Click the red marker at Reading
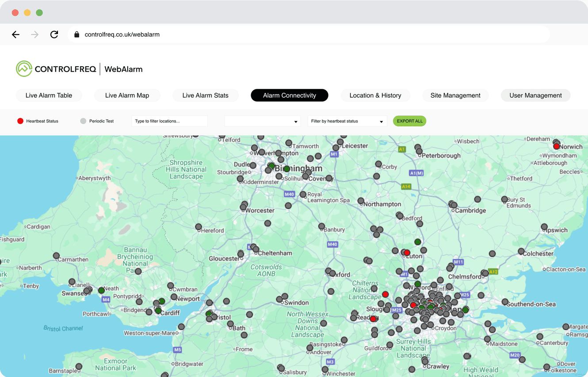 click(x=373, y=319)
